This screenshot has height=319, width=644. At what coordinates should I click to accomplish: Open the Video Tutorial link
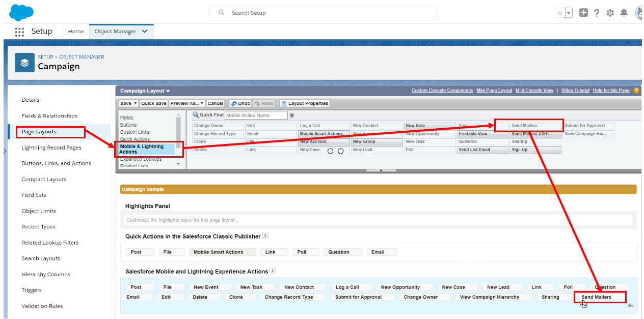(575, 91)
